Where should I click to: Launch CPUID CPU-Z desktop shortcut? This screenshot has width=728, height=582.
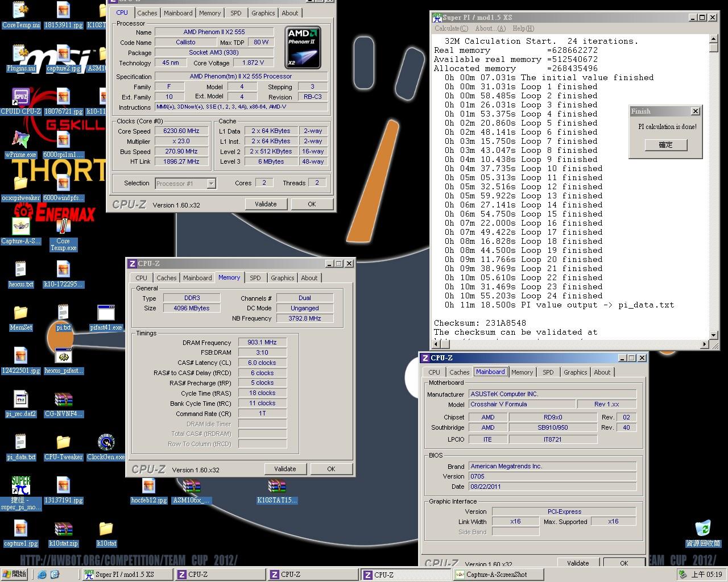coord(20,101)
